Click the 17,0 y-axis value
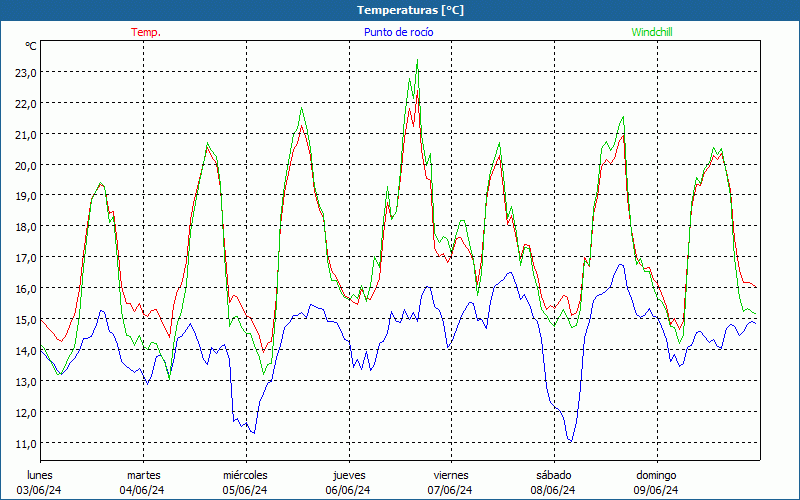The height and width of the screenshot is (500, 800). [x=26, y=258]
